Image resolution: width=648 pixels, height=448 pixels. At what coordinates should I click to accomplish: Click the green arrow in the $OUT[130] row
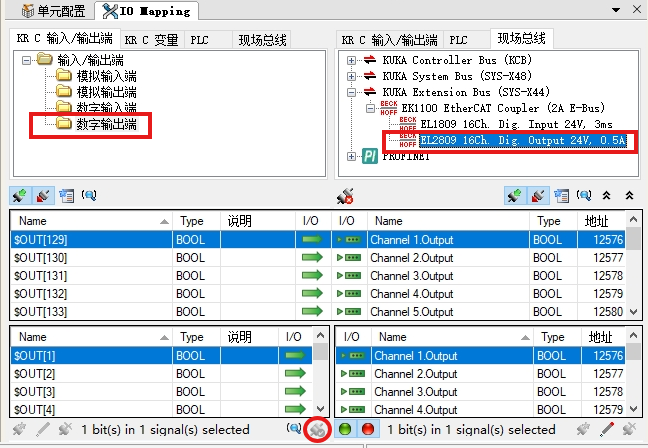click(312, 257)
